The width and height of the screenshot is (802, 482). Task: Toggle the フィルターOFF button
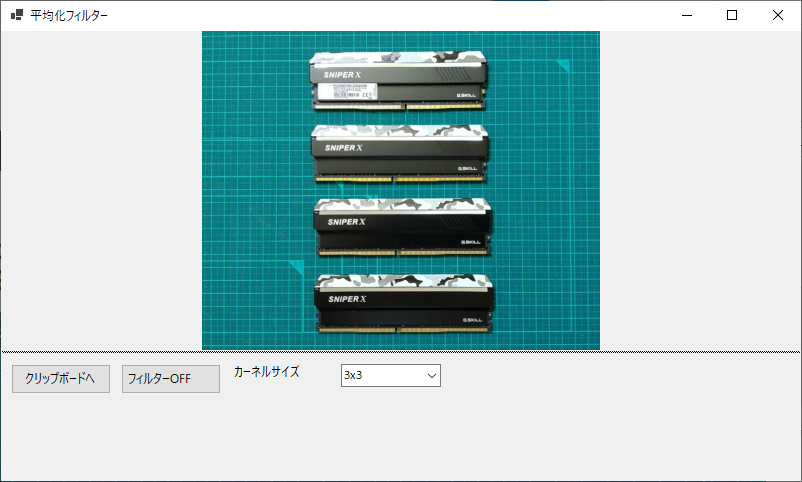click(171, 379)
